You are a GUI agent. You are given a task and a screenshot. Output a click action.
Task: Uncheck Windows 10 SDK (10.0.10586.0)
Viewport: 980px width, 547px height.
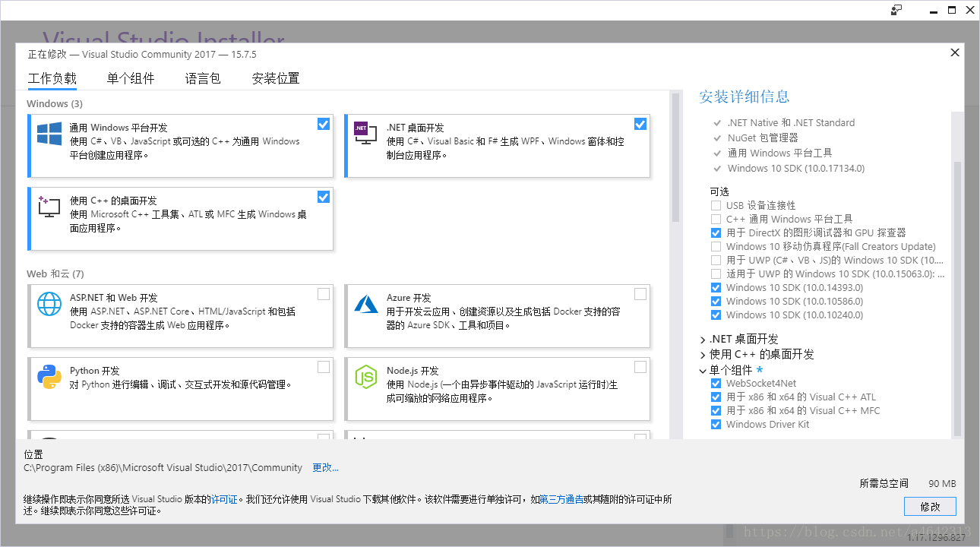pos(716,301)
